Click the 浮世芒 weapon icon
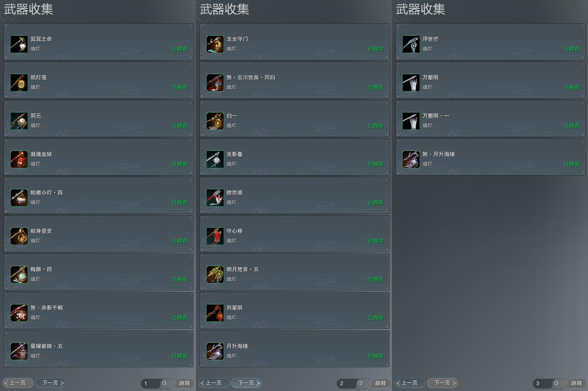Image resolution: width=588 pixels, height=391 pixels. (411, 44)
